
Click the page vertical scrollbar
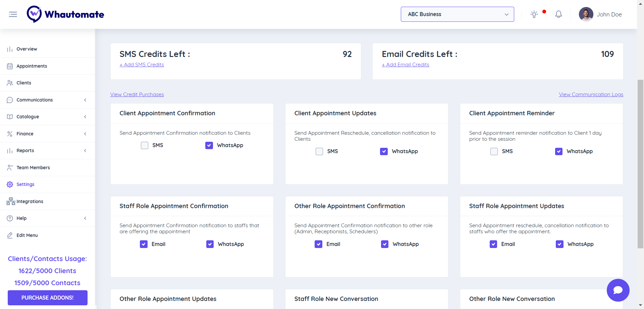click(640, 164)
